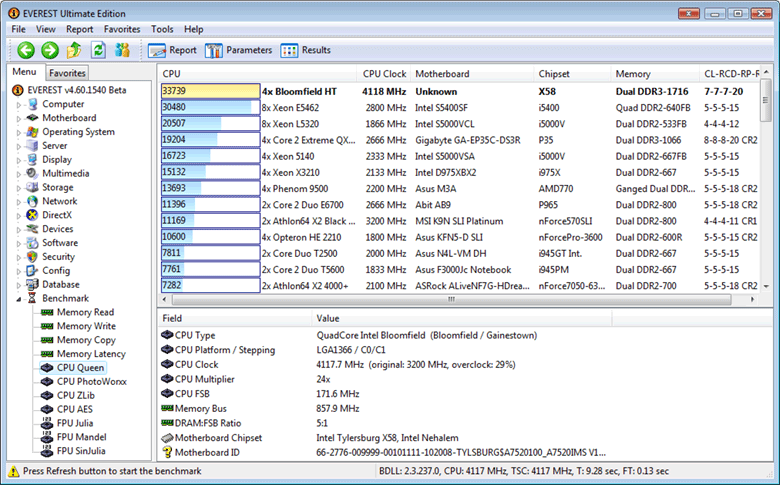Image resolution: width=780 pixels, height=485 pixels.
Task: Expand the Storage tree node
Action: [19, 189]
